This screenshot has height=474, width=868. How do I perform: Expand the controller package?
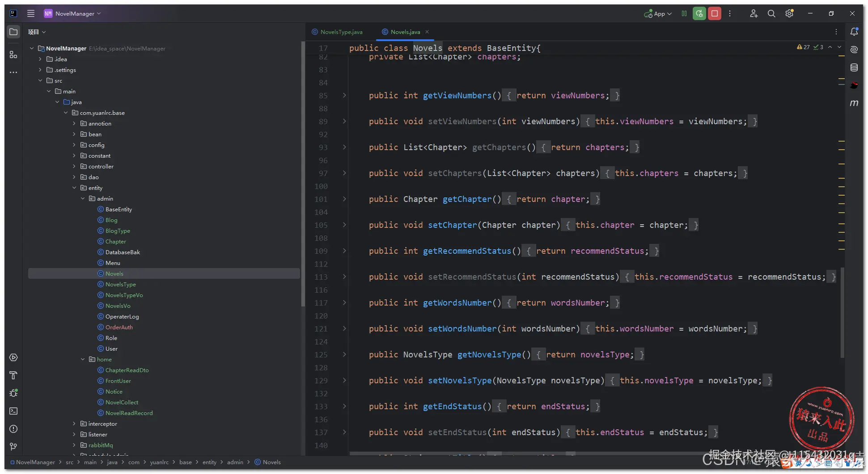coord(74,166)
